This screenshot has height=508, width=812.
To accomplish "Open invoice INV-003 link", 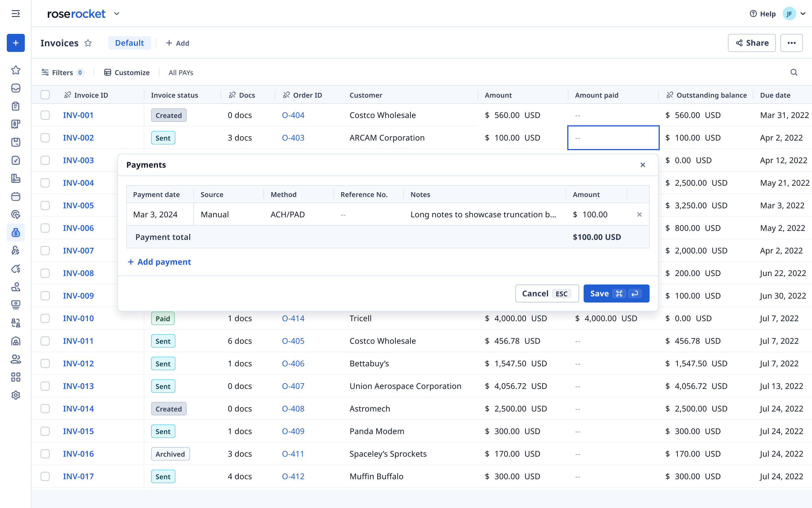I will coord(78,160).
